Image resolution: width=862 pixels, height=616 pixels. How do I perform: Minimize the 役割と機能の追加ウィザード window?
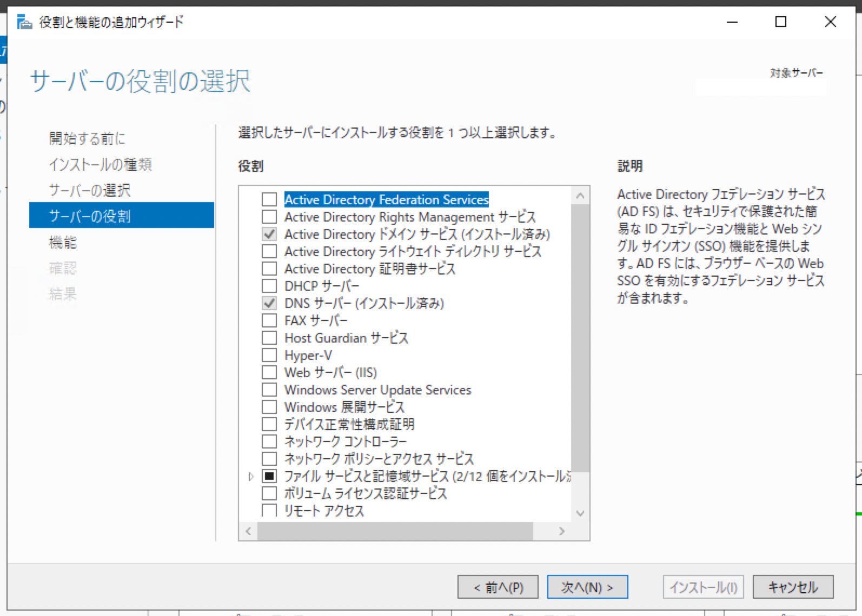pyautogui.click(x=732, y=22)
